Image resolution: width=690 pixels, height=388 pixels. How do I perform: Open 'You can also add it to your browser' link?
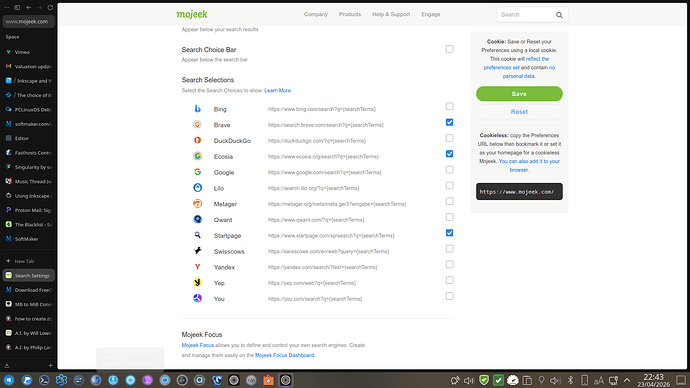[529, 165]
